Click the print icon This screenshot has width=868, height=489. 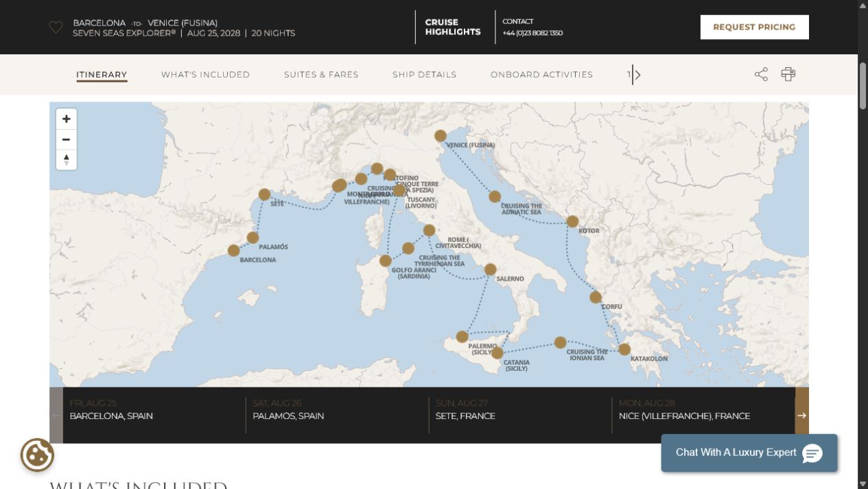tap(788, 74)
